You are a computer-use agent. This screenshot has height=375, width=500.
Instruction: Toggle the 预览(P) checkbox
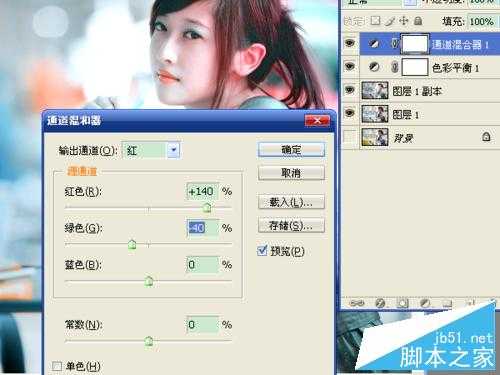(262, 251)
